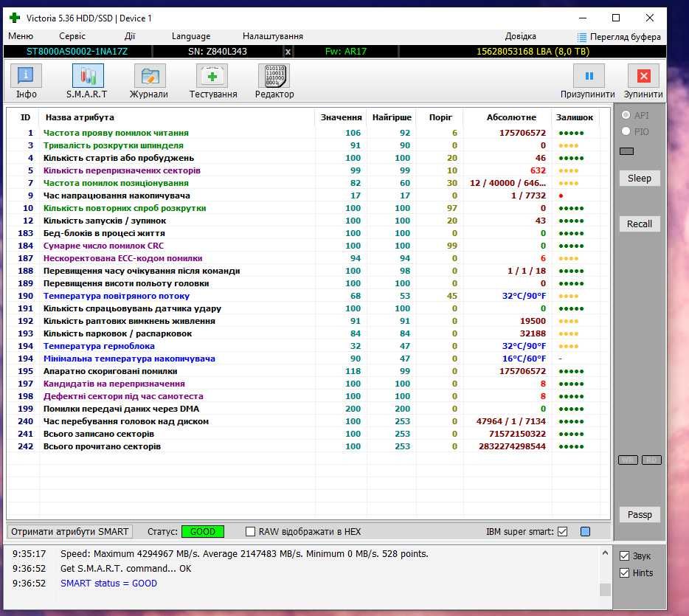The width and height of the screenshot is (689, 616).
Task: Click the Абсолютне column header
Action: coord(511,117)
